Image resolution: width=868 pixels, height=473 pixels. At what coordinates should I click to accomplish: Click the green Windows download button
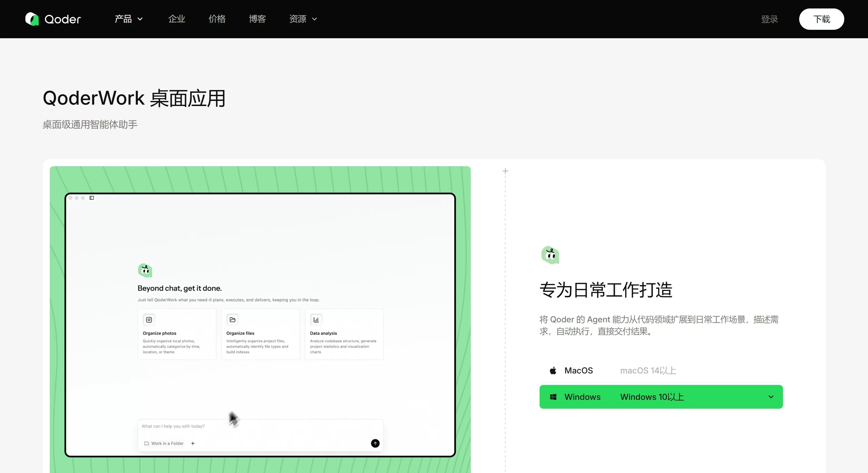coord(661,397)
